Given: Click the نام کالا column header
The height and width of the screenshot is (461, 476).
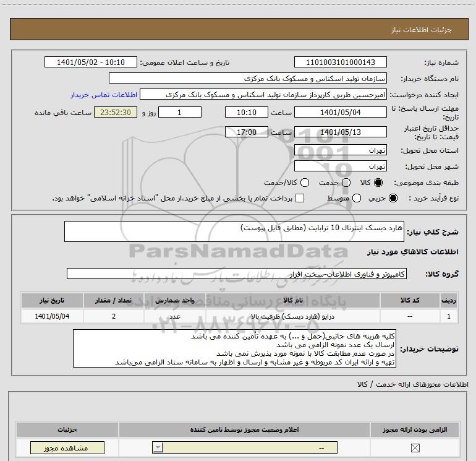Looking at the screenshot, I should click(x=292, y=300).
